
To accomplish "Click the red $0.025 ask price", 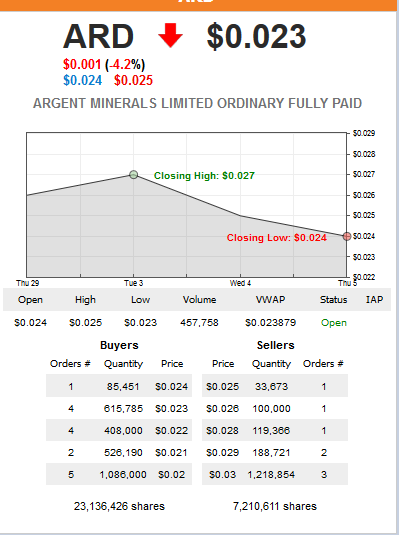I will click(x=133, y=81).
